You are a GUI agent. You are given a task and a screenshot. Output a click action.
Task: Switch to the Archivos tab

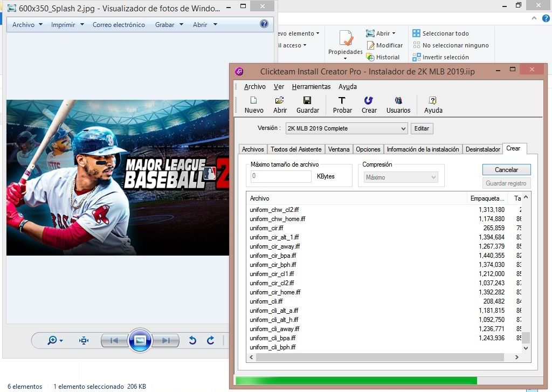253,149
